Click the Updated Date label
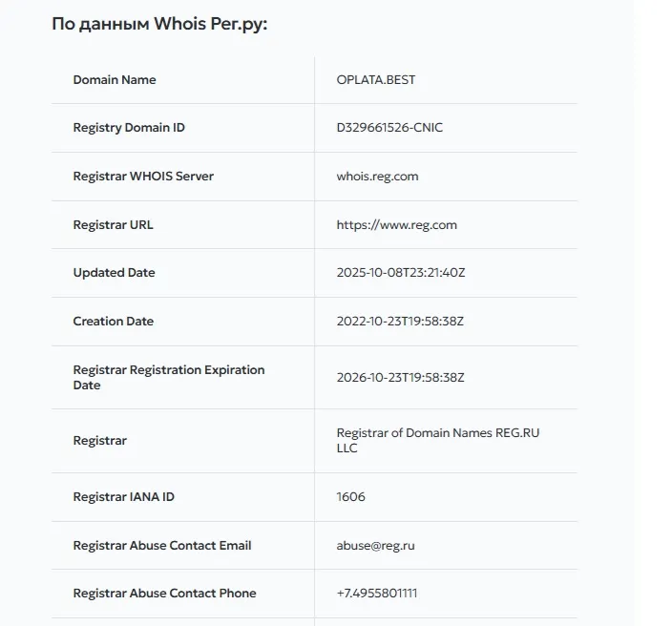The width and height of the screenshot is (672, 626). tap(114, 273)
